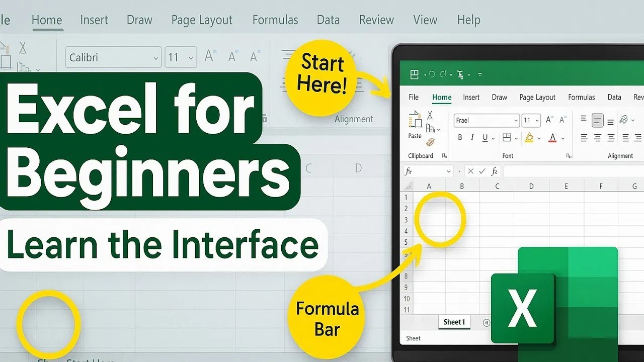Click the Enter checkmark beside formula bar
Image resolution: width=644 pixels, height=362 pixels.
point(482,171)
